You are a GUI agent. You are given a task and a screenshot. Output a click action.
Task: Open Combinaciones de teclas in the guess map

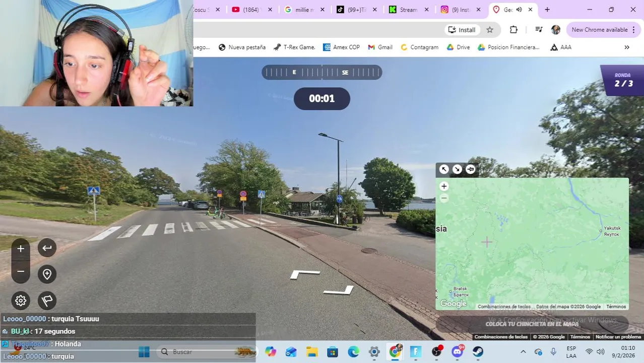pyautogui.click(x=504, y=307)
